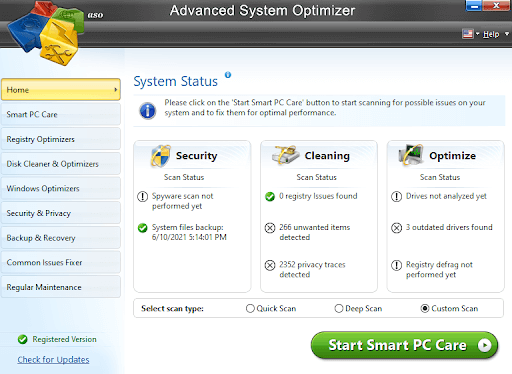Close the Advanced System Optimizer window
The width and height of the screenshot is (512, 374).
pos(496,6)
